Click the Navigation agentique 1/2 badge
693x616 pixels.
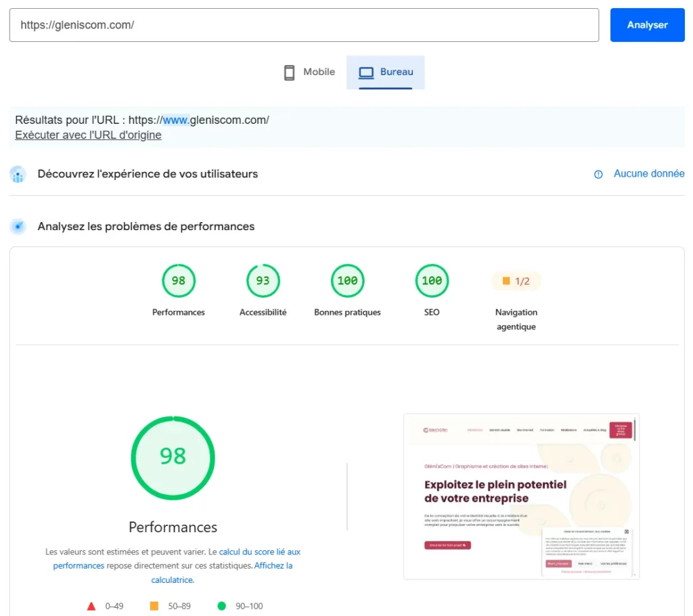click(516, 281)
